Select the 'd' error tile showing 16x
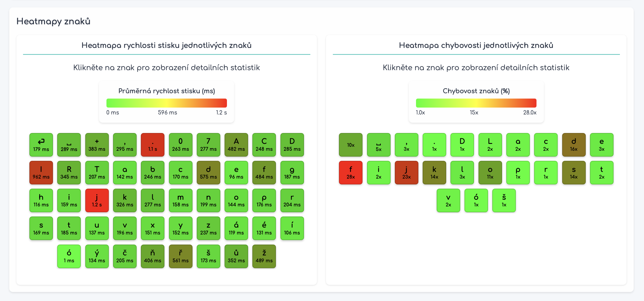Image resolution: width=644 pixels, height=301 pixels. (574, 145)
